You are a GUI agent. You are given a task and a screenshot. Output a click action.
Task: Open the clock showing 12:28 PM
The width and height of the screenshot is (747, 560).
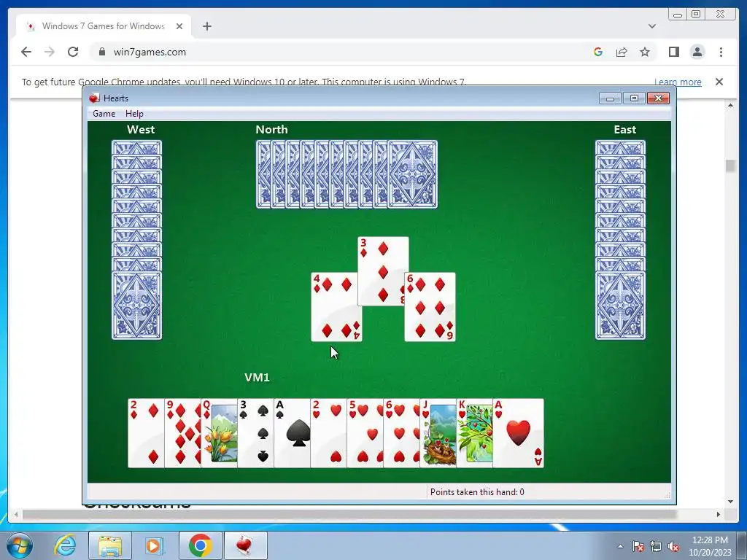tap(710, 546)
